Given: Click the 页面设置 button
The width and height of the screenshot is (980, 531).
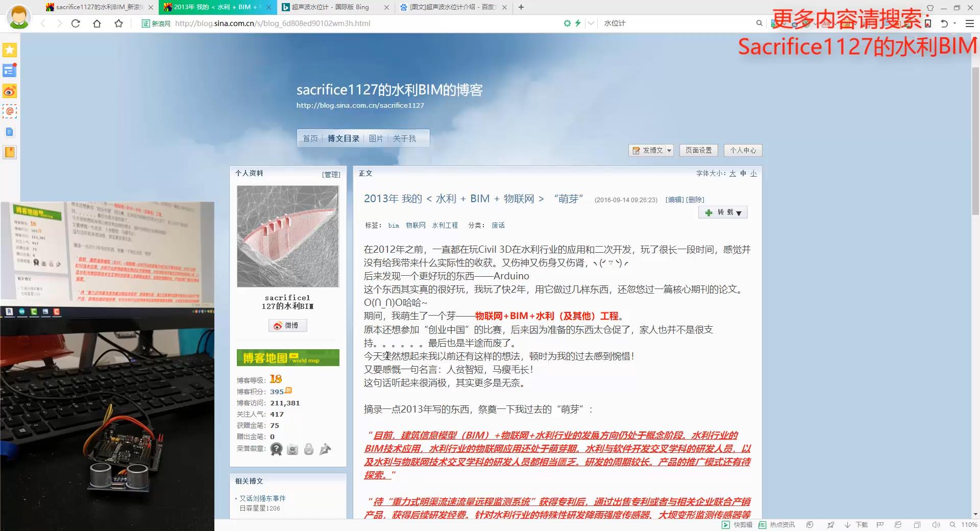Looking at the screenshot, I should 698,150.
